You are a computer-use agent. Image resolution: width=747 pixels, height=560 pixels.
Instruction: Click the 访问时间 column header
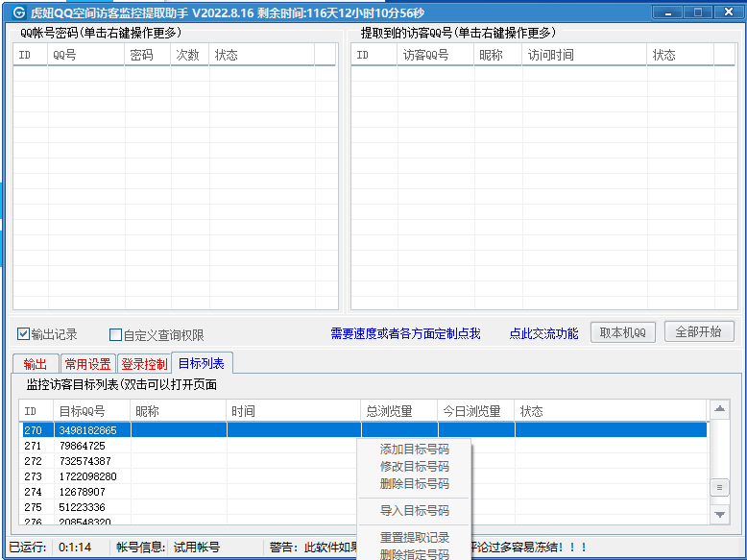tap(585, 55)
